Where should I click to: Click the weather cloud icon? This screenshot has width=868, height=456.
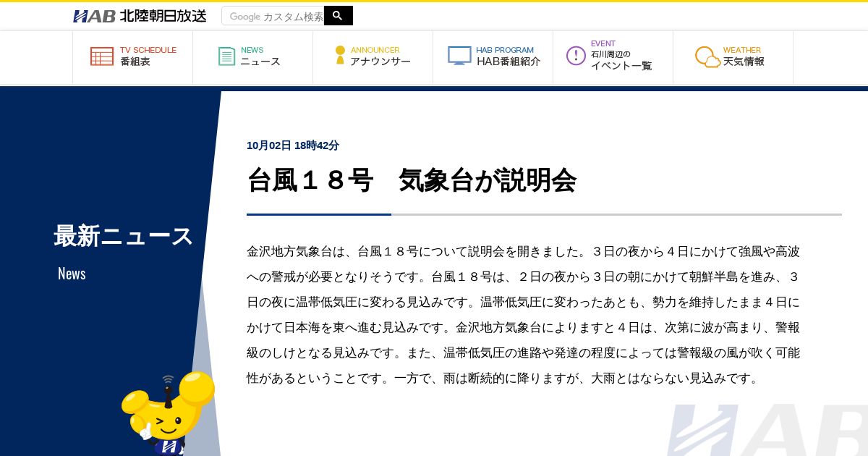[707, 57]
